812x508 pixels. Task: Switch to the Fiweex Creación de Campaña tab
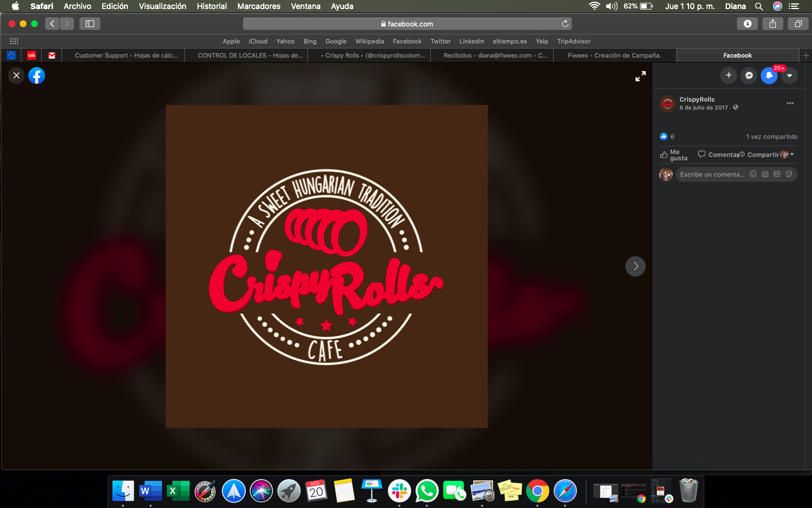tap(614, 55)
